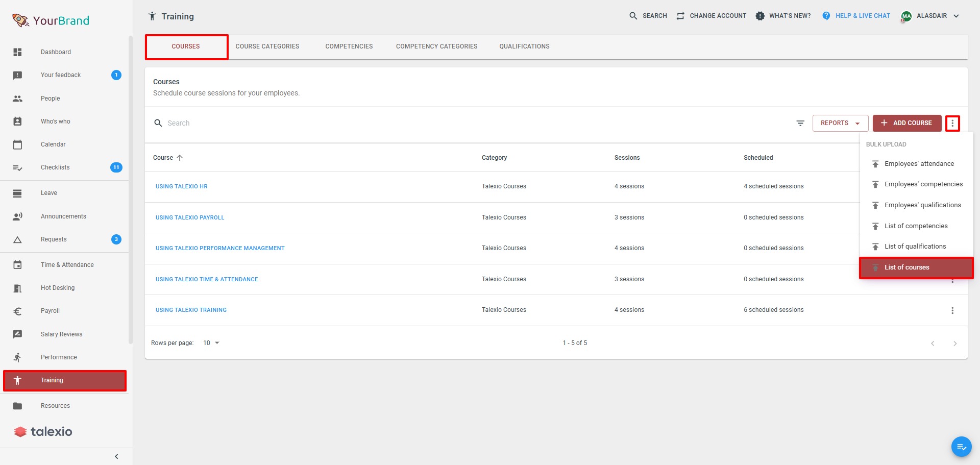980x465 pixels.
Task: Go to next page of courses
Action: pyautogui.click(x=955, y=344)
